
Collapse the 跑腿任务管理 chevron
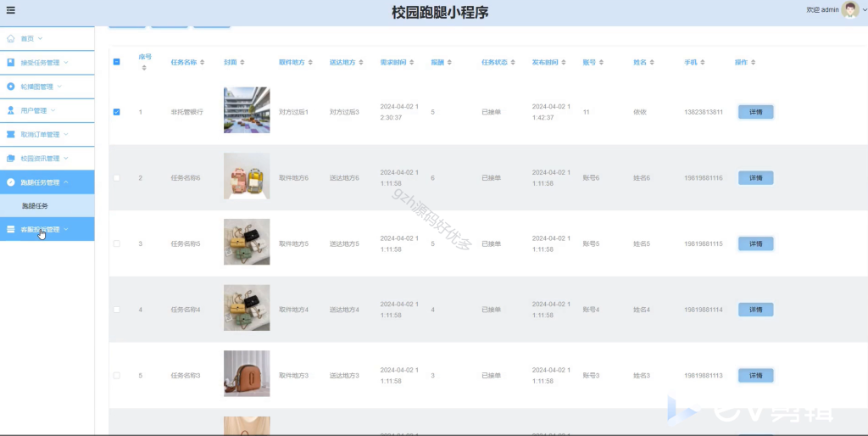click(66, 182)
